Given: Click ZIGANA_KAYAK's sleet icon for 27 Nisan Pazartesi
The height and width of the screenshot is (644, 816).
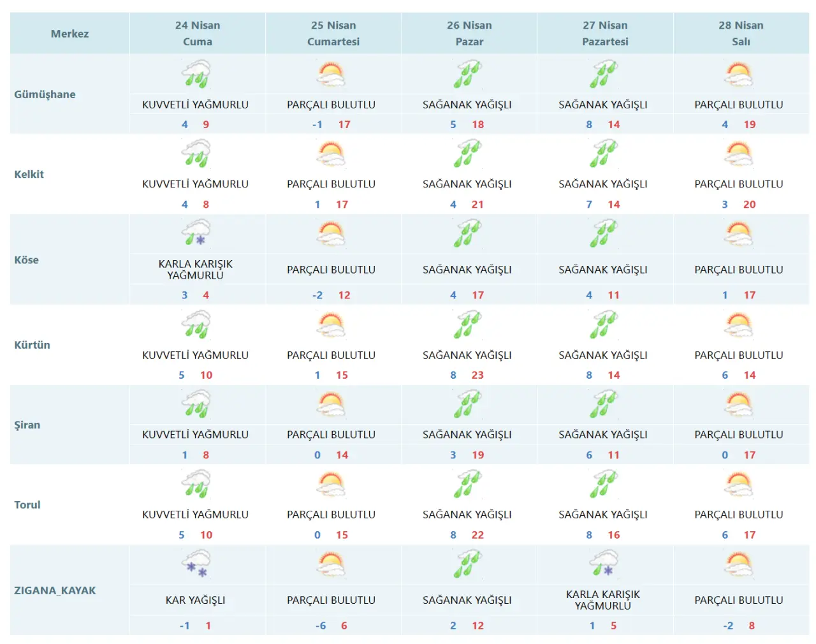Looking at the screenshot, I should (x=603, y=564).
